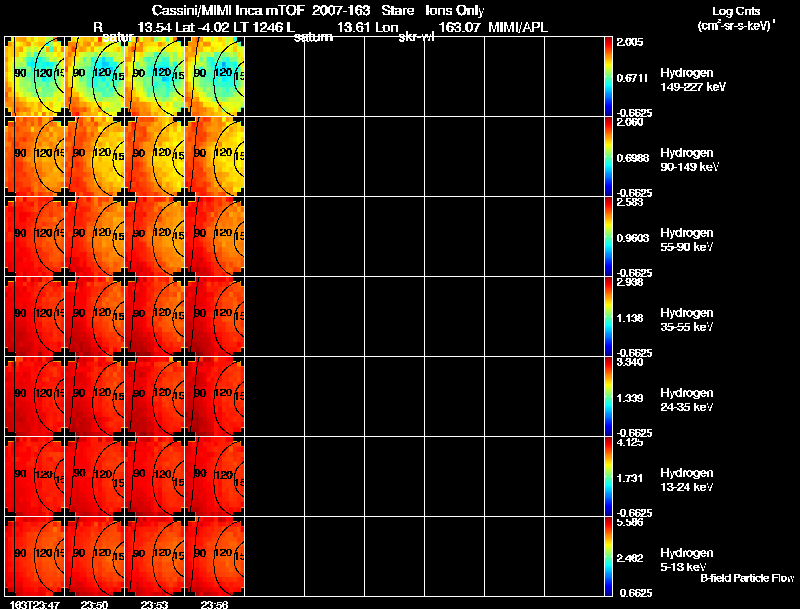Click the 'skr-wl' label above the grid

[x=416, y=37]
